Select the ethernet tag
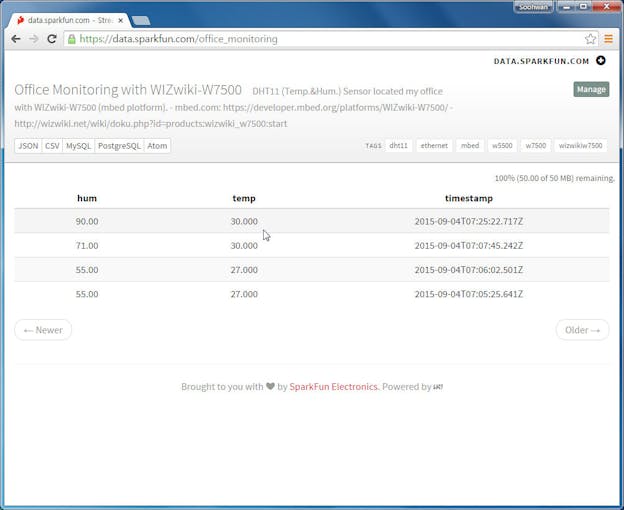 coord(434,146)
